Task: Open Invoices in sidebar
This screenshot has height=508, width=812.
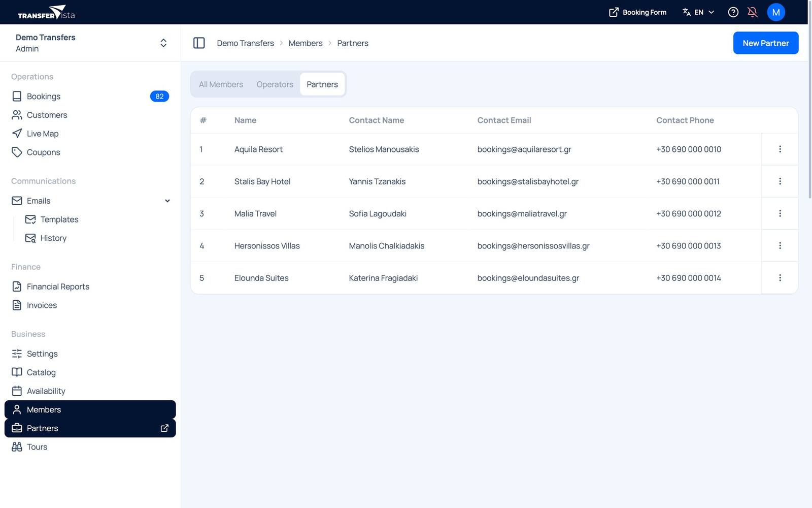Action: pyautogui.click(x=90, y=305)
